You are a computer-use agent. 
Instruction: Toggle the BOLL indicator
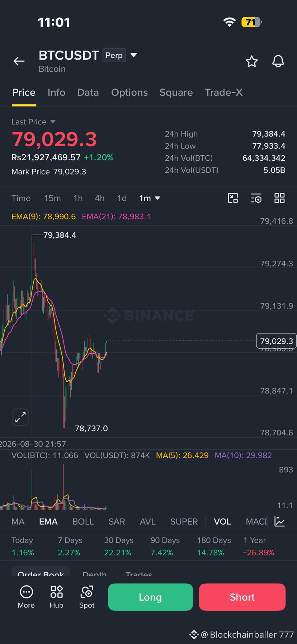pyautogui.click(x=83, y=521)
